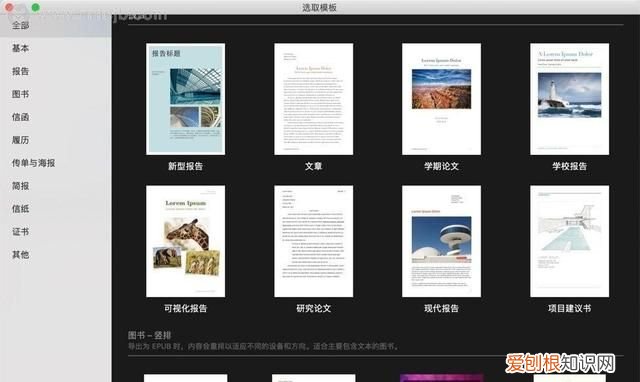The height and width of the screenshot is (382, 640).
Task: Click the 可视化报告 label text
Action: 185,308
